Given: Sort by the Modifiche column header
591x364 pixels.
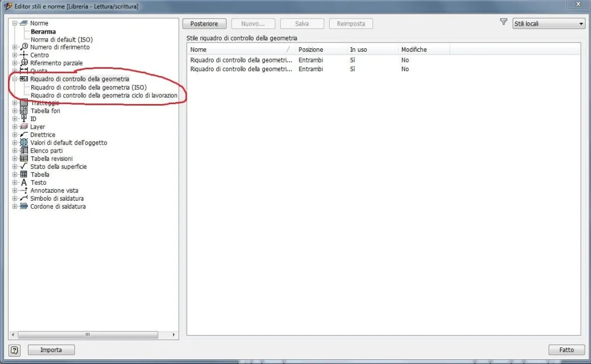Looking at the screenshot, I should pyautogui.click(x=424, y=49).
